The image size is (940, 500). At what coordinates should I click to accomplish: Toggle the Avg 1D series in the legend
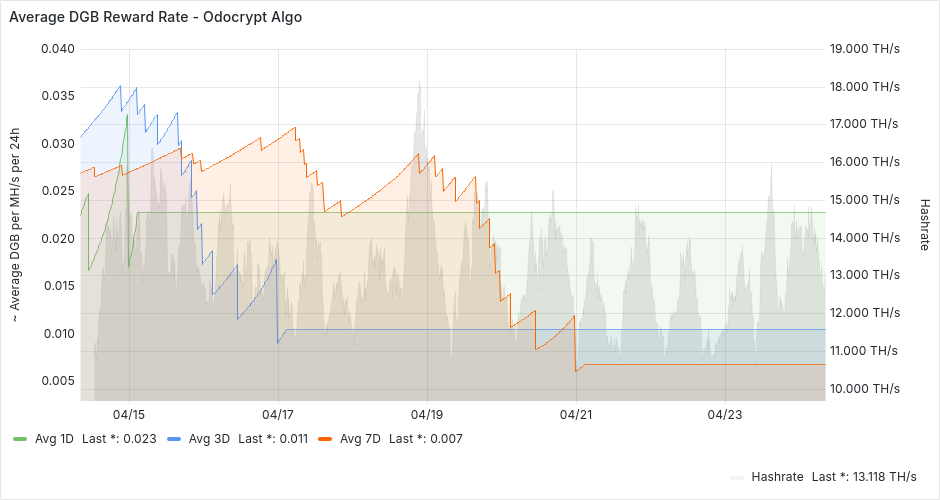[52, 438]
